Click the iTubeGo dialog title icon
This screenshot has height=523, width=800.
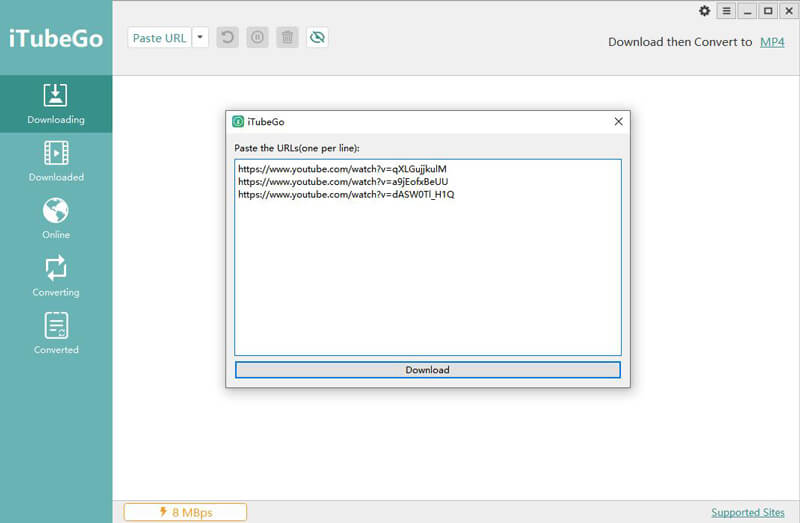click(x=238, y=121)
